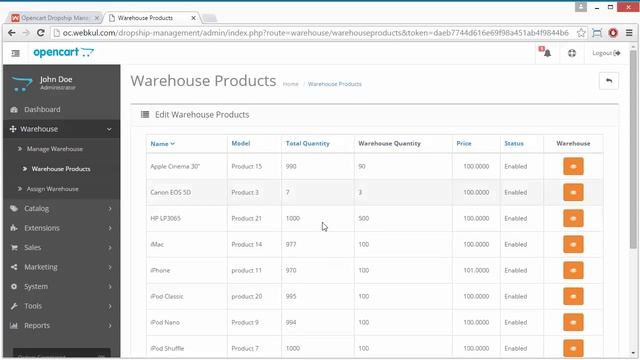This screenshot has width=640, height=360.
Task: Sort table by Model column
Action: coord(241,143)
